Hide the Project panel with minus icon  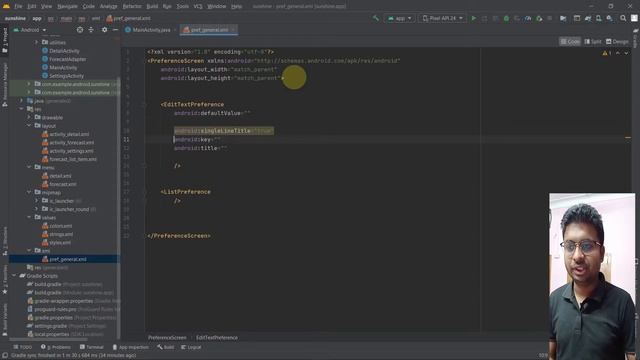pyautogui.click(x=116, y=30)
